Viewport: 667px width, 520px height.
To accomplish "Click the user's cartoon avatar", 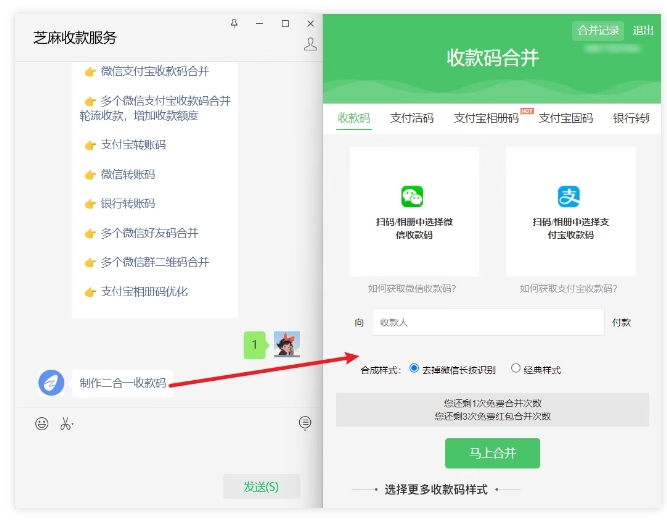I will (x=287, y=344).
